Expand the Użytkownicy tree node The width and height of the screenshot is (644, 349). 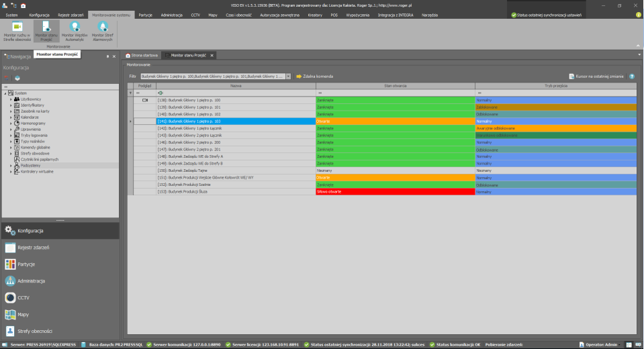11,99
